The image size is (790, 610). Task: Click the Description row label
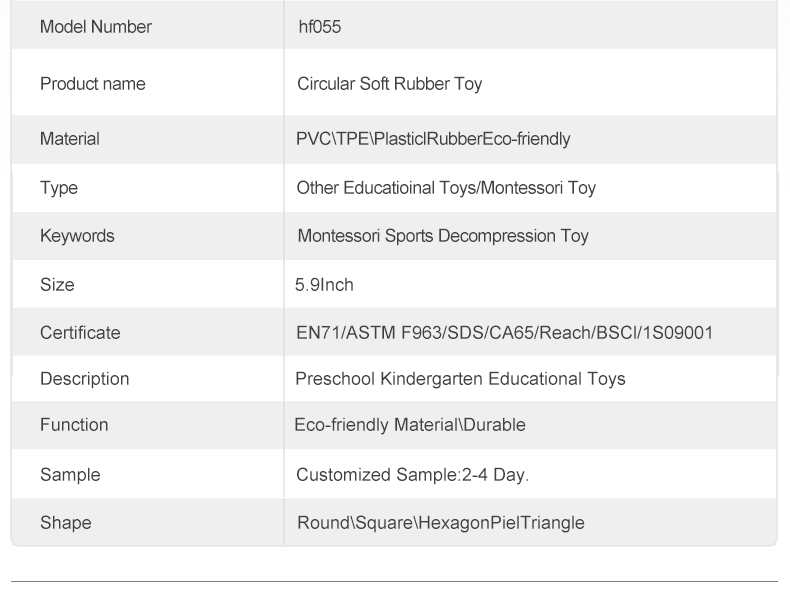(x=84, y=379)
